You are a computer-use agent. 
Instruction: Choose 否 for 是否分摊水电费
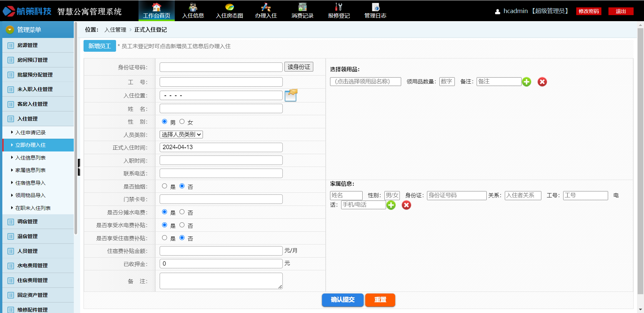[x=182, y=212]
